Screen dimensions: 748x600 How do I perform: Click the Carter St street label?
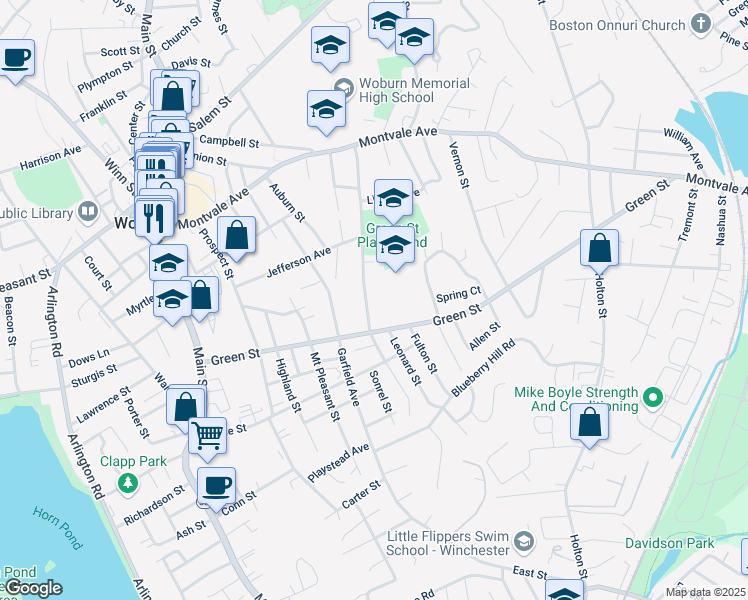coord(361,494)
